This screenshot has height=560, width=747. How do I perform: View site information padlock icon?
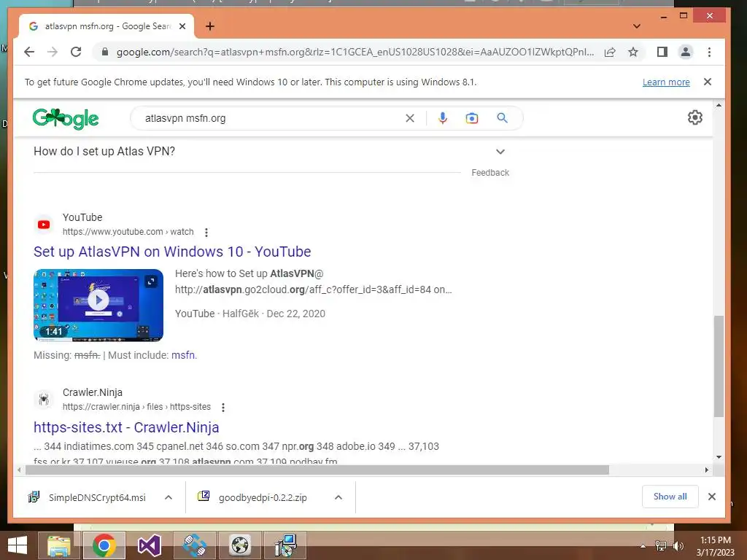105,52
